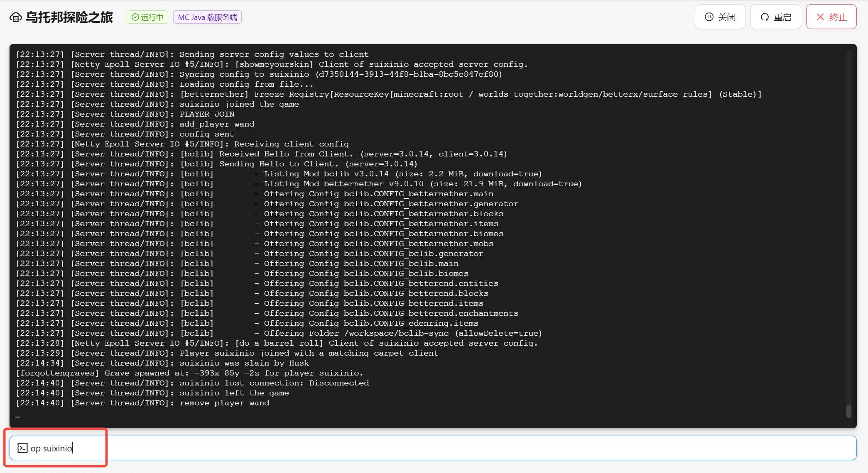Click the '[do_a_barrel_roll] Client of suixinio accepted' line
The image size is (868, 473).
[x=277, y=343]
